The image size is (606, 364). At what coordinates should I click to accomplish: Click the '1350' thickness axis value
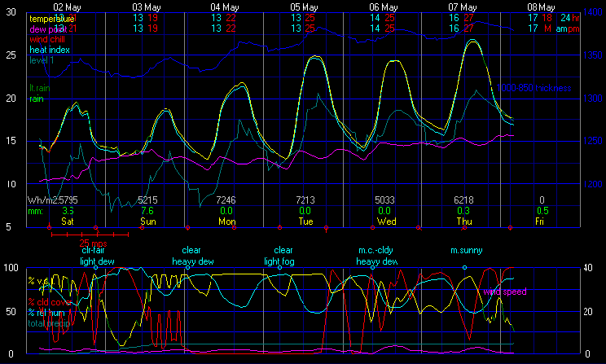tap(593, 55)
